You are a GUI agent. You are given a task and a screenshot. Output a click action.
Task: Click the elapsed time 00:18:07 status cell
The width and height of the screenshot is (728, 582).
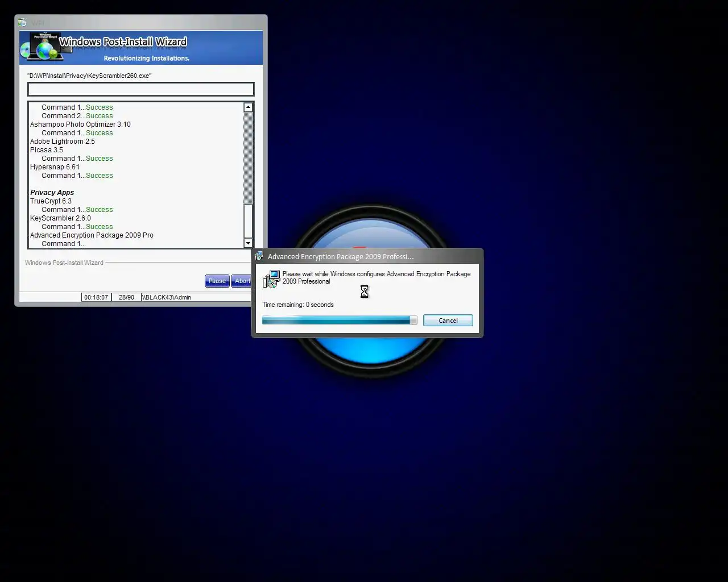96,297
